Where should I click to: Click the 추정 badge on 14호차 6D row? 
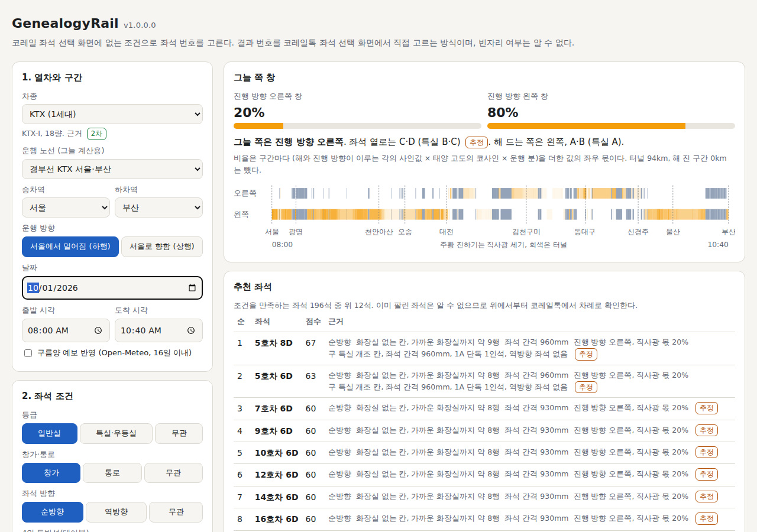click(x=707, y=497)
